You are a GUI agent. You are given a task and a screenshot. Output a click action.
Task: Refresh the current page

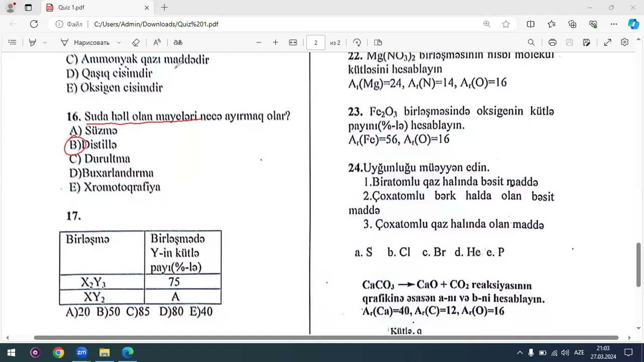click(34, 24)
